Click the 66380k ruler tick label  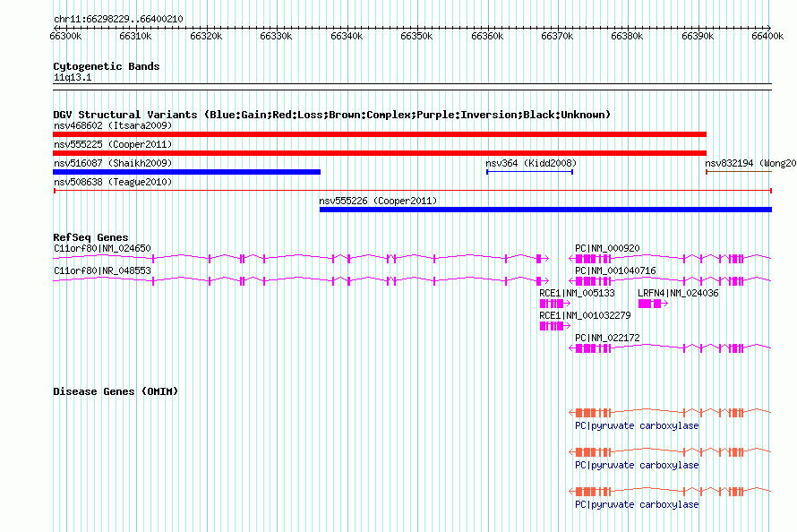[627, 36]
